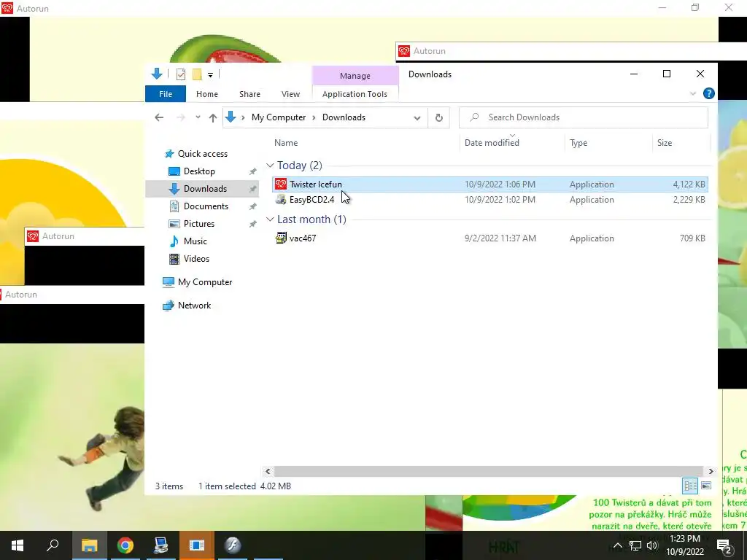Click the 10/9/2022 1:02 PM date cell
The image size is (747, 560).
(x=500, y=200)
